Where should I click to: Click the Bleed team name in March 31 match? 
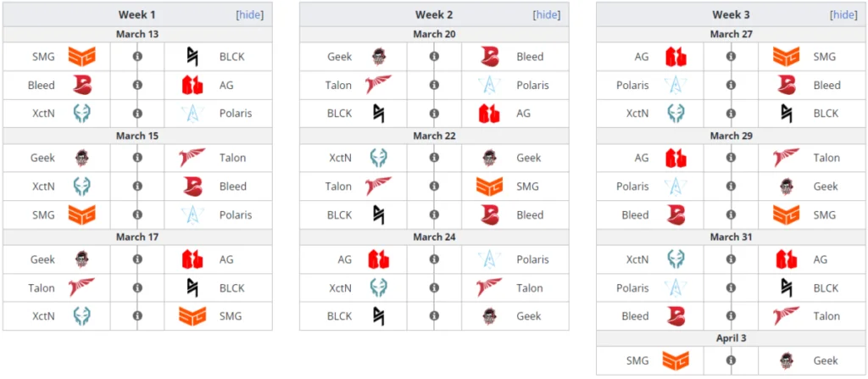point(635,316)
